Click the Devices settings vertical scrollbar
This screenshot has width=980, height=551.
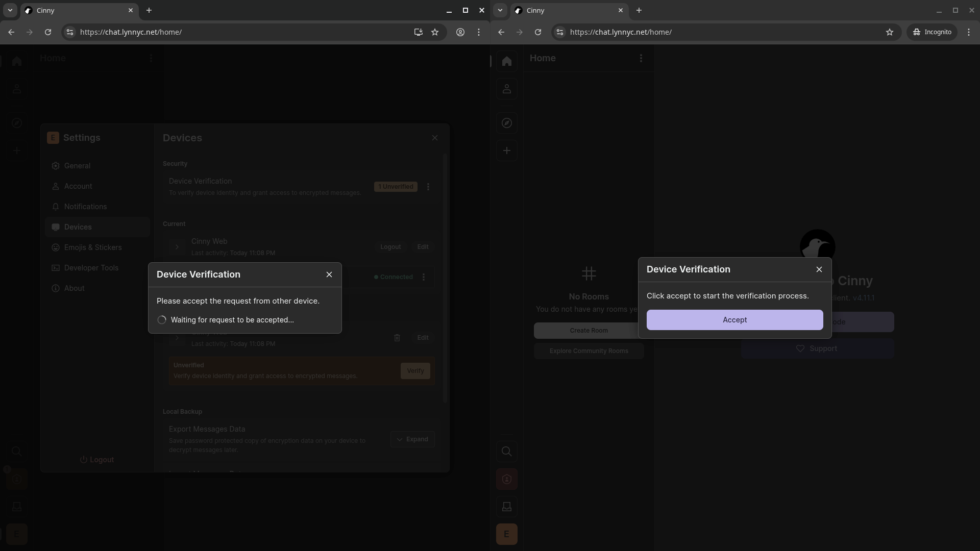click(x=445, y=278)
